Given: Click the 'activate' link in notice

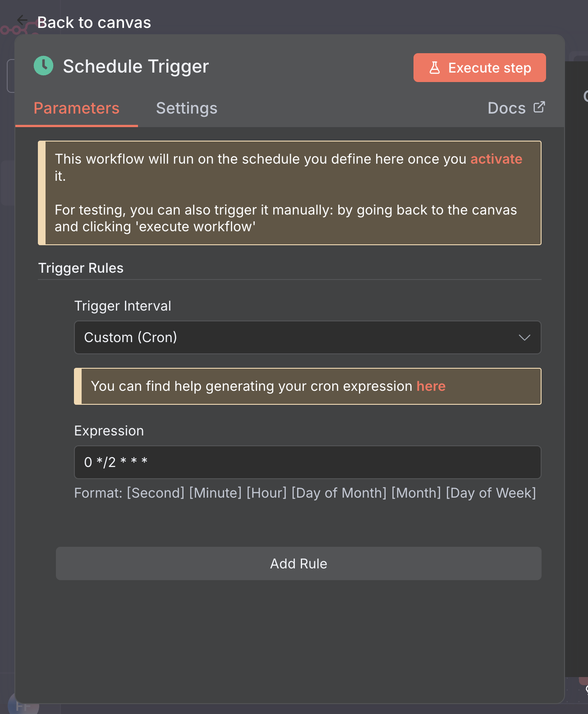Looking at the screenshot, I should click(496, 159).
